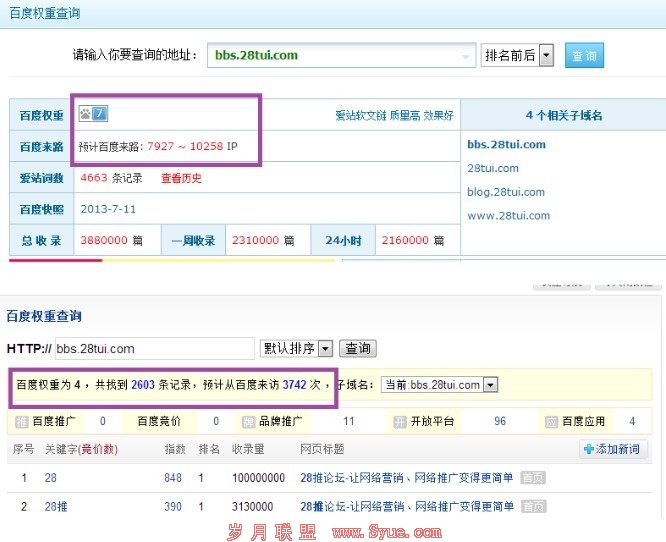Click the 收录量 column header
The width and height of the screenshot is (666, 542).
tap(248, 449)
